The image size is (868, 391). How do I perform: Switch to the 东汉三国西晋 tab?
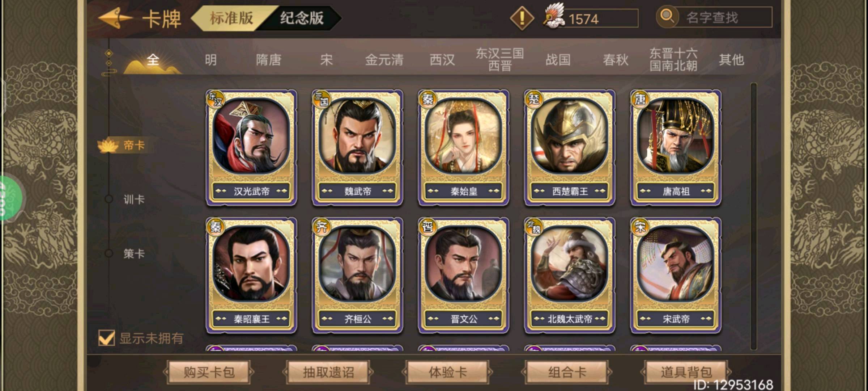coord(500,59)
